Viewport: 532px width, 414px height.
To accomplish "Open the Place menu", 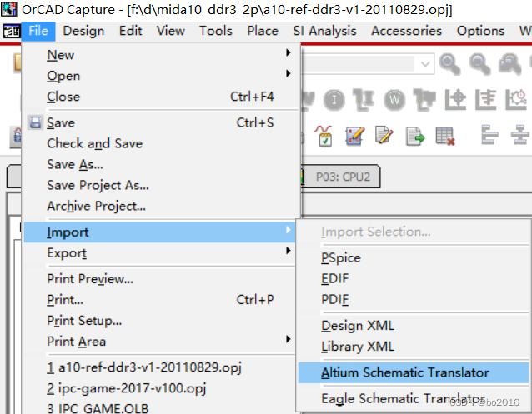I will 263,31.
